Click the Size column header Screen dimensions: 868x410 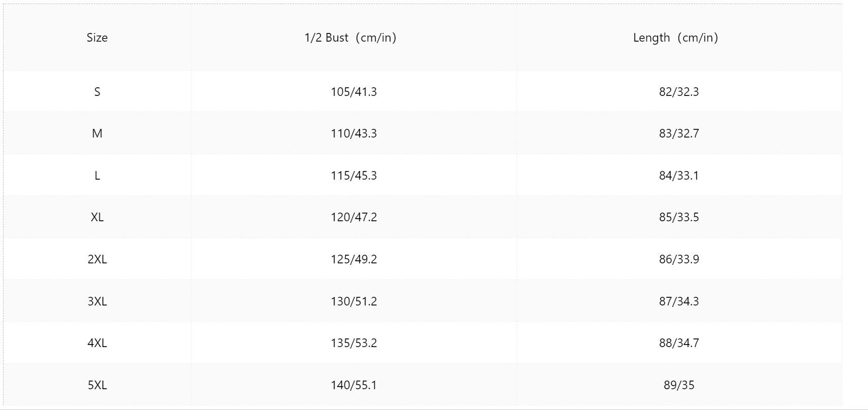click(x=97, y=38)
